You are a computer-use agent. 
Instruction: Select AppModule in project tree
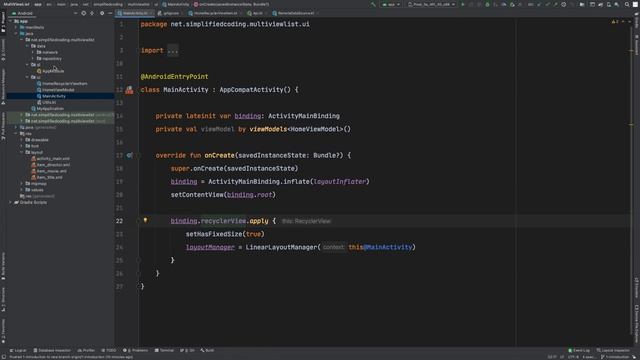click(x=50, y=71)
